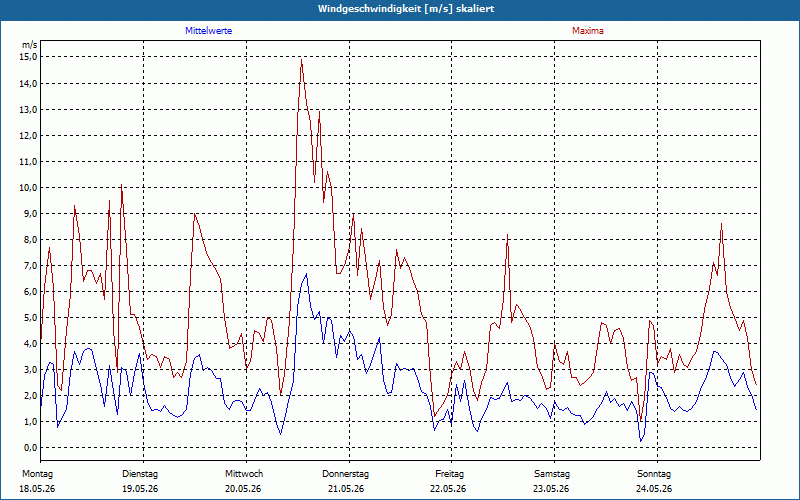800x500 pixels.
Task: Click the 14,0 y-axis value
Action: (x=29, y=83)
